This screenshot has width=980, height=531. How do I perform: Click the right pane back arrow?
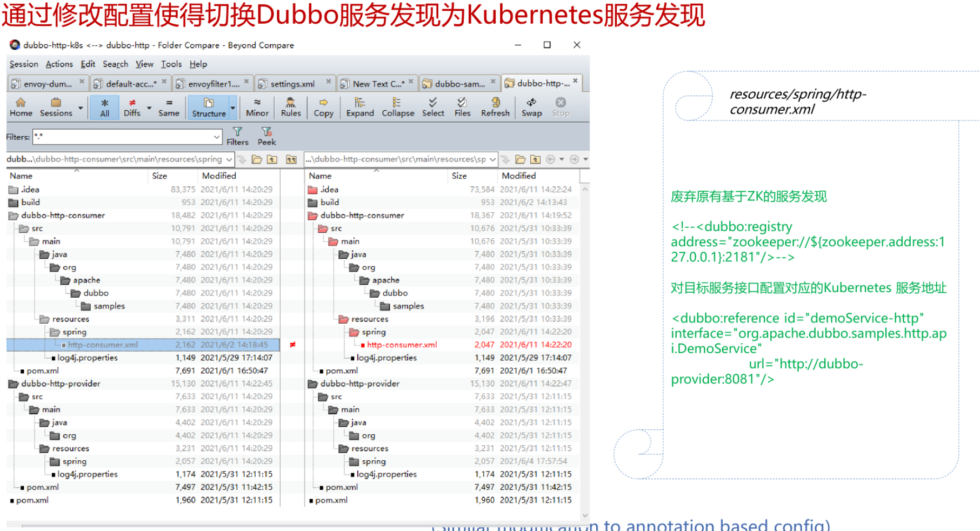point(550,159)
